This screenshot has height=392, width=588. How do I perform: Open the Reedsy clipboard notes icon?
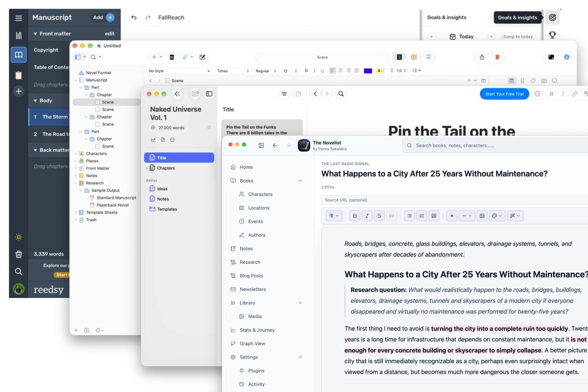(18, 75)
